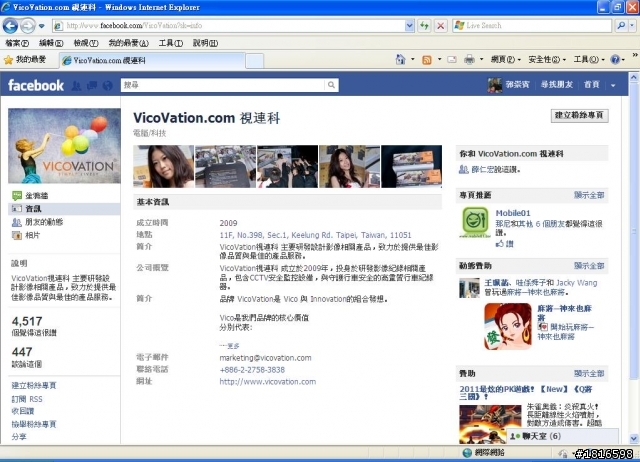Screen dimensions: 640x462
Task: Click 顯示全部 beside 專頁推薦
Action: [589, 195]
